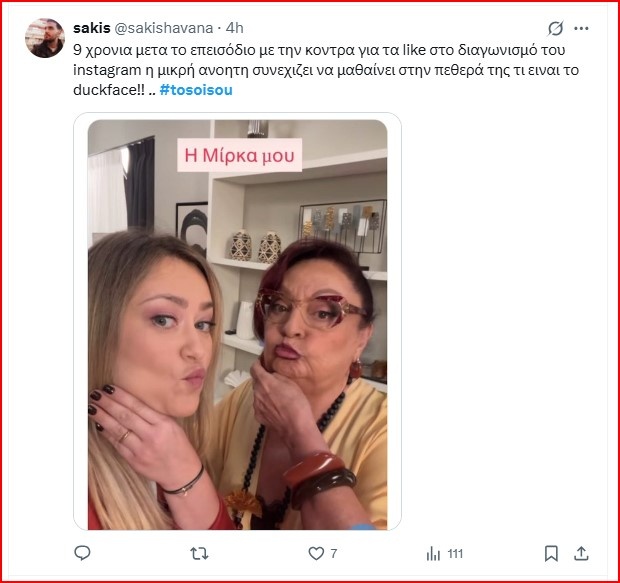The image size is (620, 583).
Task: Click the reply speech bubble icon
Action: point(82,553)
